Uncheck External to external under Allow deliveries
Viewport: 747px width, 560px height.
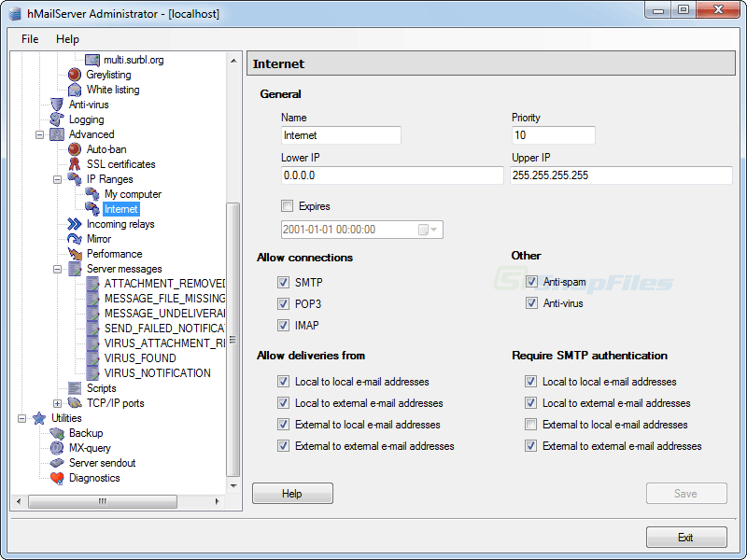pos(284,446)
